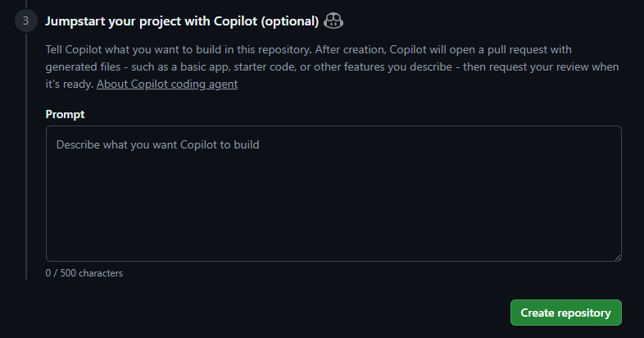The image size is (644, 338).
Task: Click the "Describe what you want Copilot to build" placeholder
Action: 157,144
